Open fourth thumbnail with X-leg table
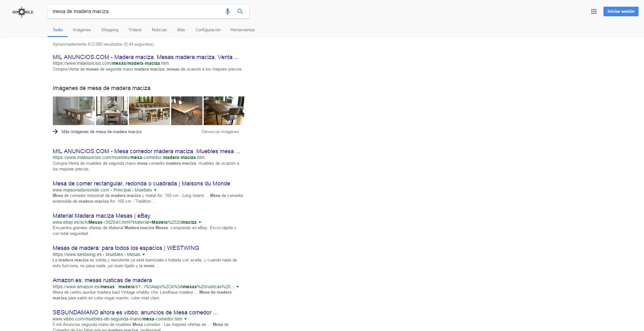This screenshot has height=331, width=644. point(187,111)
